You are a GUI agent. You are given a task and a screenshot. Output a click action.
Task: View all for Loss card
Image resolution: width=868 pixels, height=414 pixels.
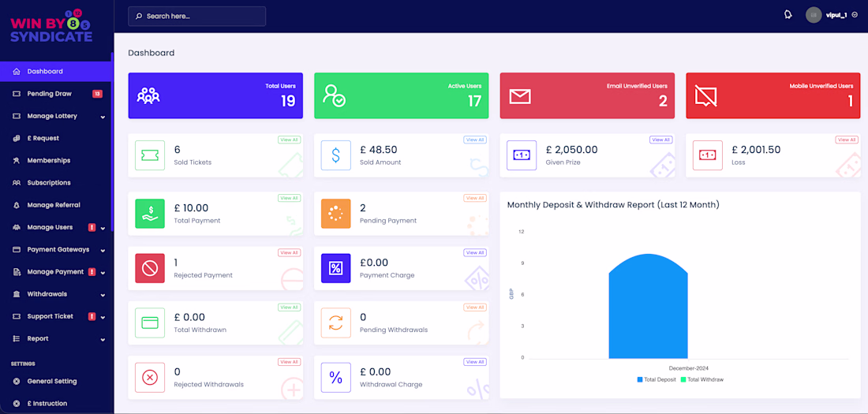(x=847, y=140)
